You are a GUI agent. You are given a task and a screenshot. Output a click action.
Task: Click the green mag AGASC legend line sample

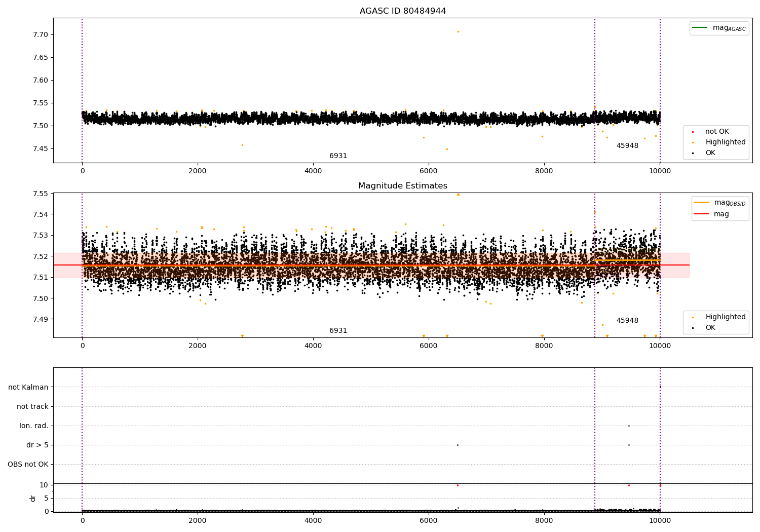click(x=700, y=28)
